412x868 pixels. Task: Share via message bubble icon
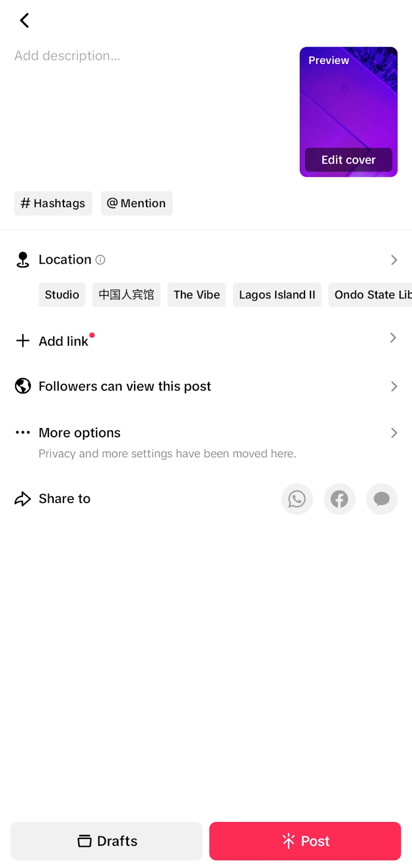[382, 499]
